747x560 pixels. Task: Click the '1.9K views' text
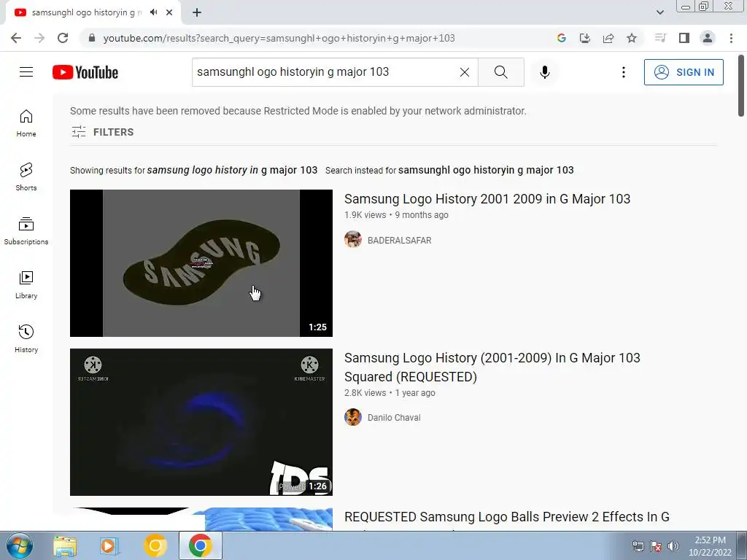[365, 215]
